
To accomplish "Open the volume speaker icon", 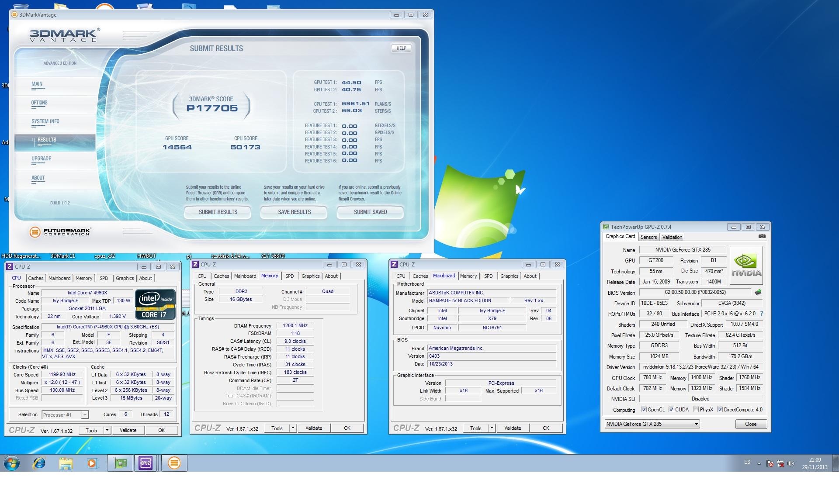I will click(790, 463).
